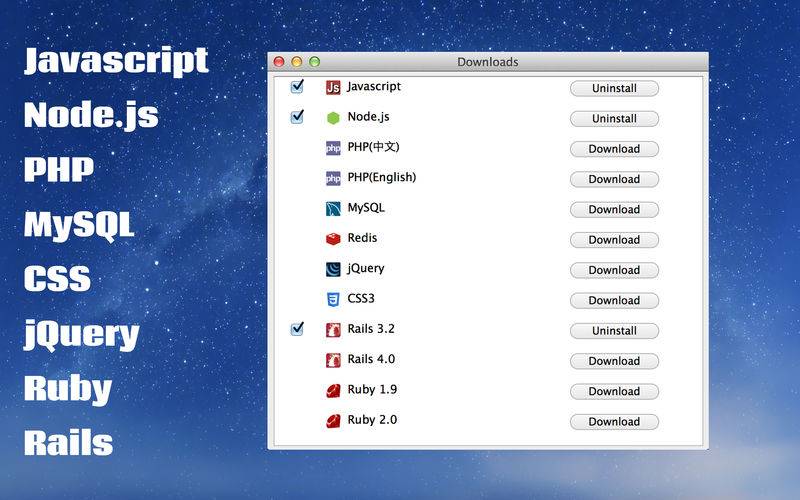Select the PHP(中文) row label
Image resolution: width=800 pixels, height=500 pixels.
(373, 147)
